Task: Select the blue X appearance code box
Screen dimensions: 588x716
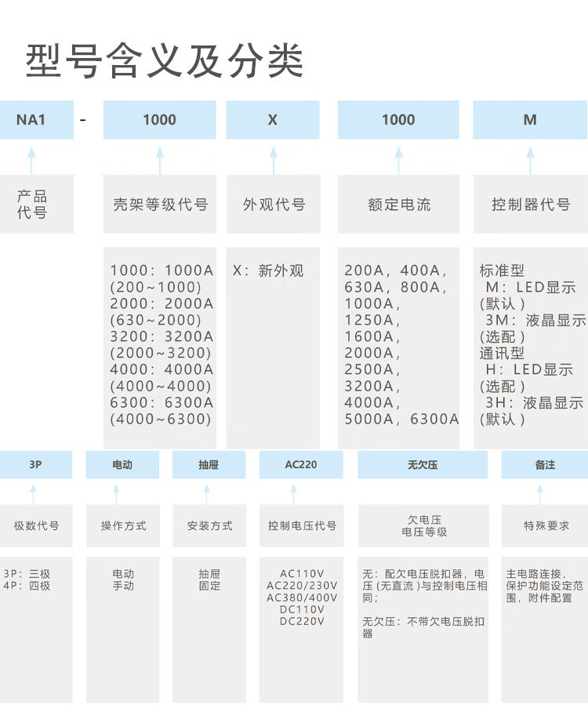Action: 273,120
